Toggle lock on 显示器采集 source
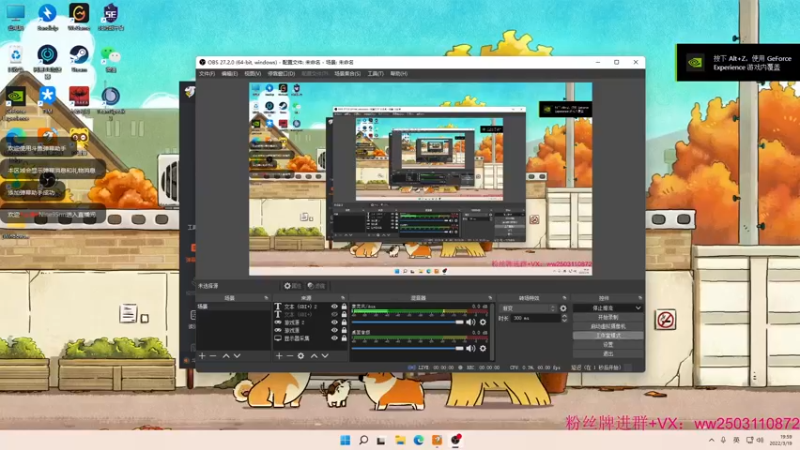The height and width of the screenshot is (450, 800). [344, 338]
